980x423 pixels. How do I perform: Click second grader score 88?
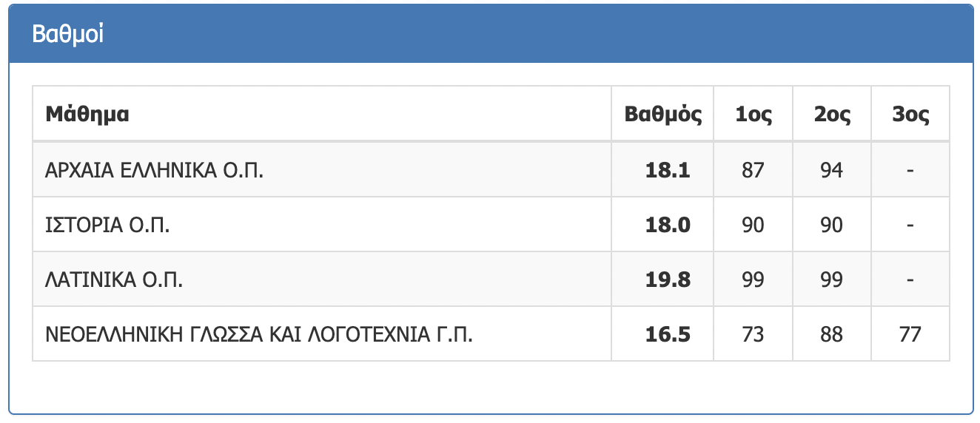click(x=832, y=334)
